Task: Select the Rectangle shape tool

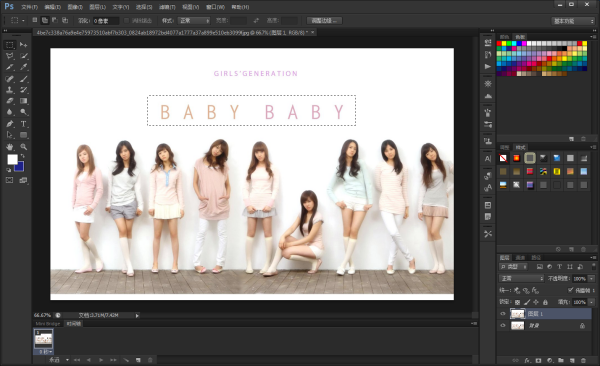Action: pos(23,135)
